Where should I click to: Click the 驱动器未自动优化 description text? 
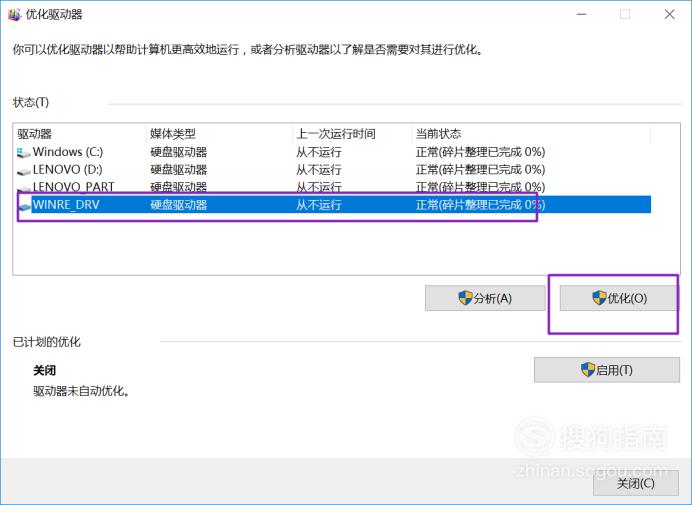[81, 391]
